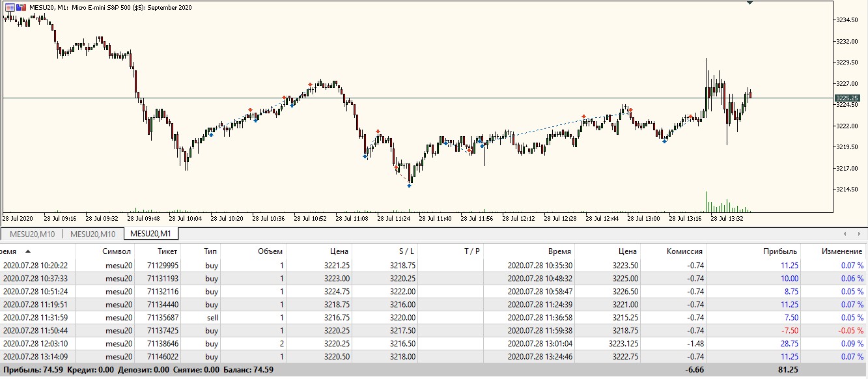Open the Depth of Market icon
868x379 pixels.
[21, 7]
